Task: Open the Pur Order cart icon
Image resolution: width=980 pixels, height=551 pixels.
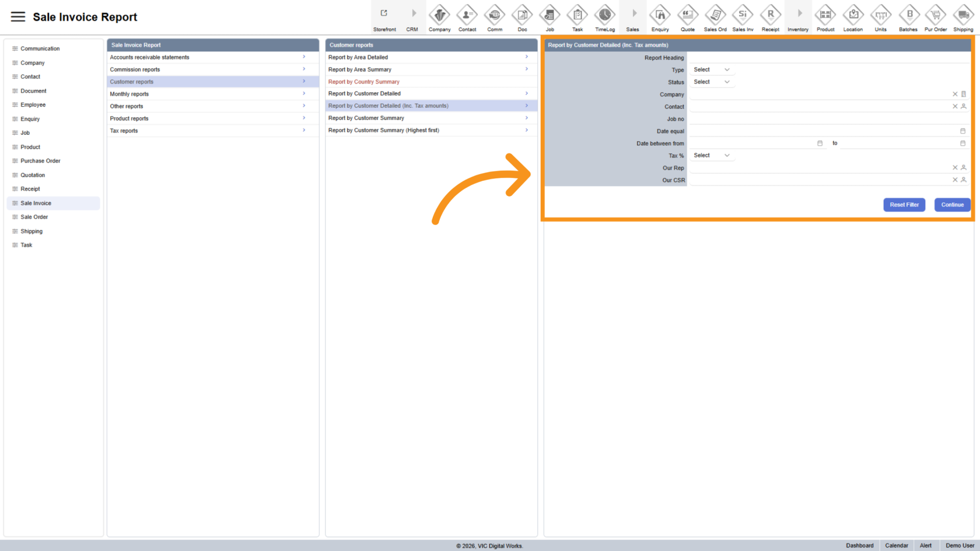Action: (936, 15)
